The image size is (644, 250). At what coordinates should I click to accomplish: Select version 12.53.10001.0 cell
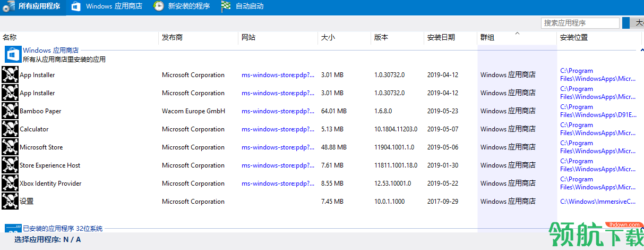[x=392, y=184]
